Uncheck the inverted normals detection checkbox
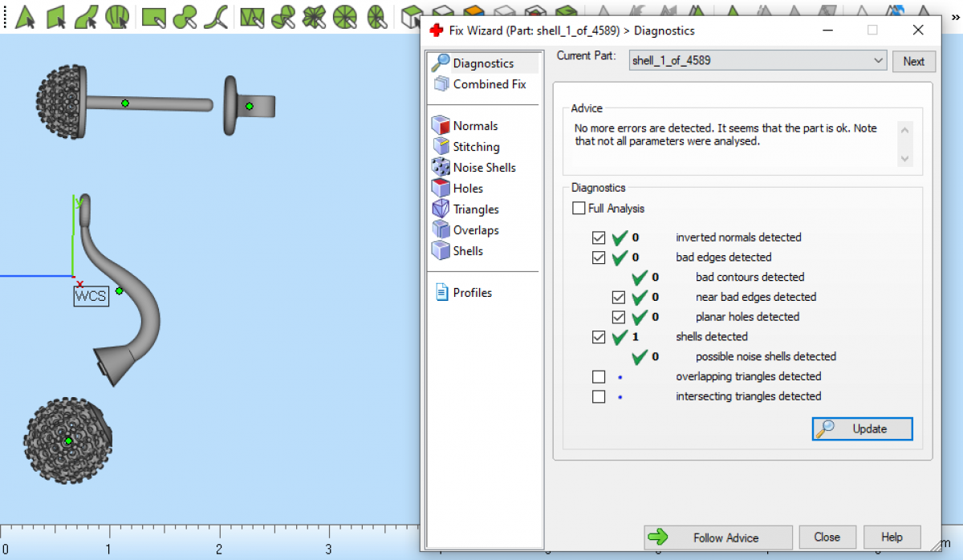Screen dimensions: 963x560 (x=599, y=237)
